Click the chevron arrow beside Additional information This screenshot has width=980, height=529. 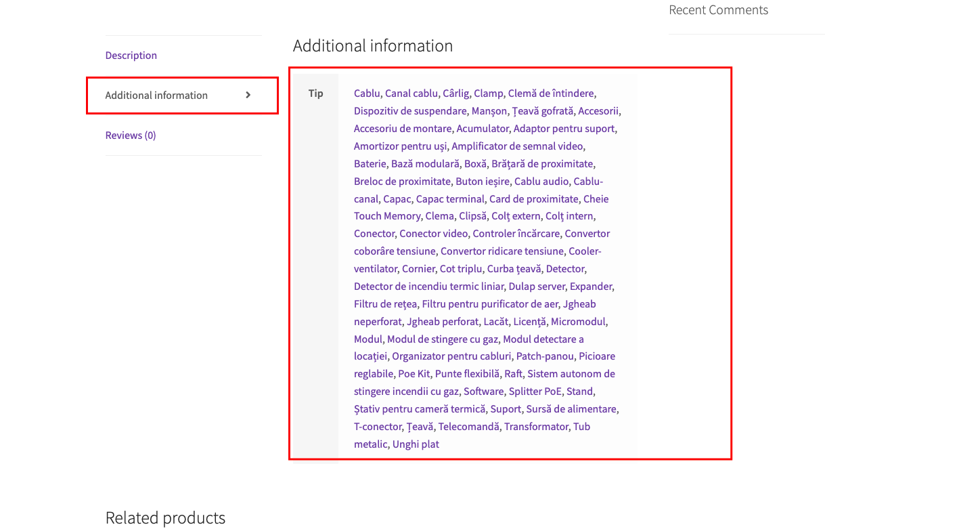pos(248,96)
